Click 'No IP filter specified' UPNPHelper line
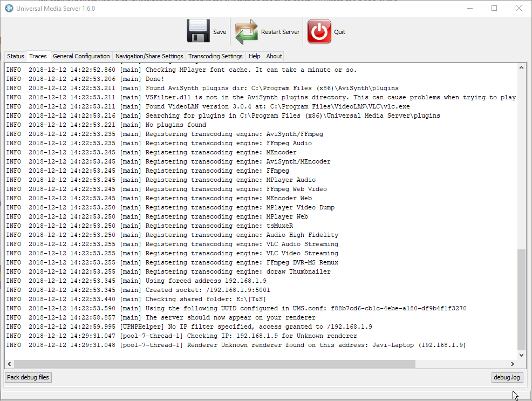Image resolution: width=532 pixels, height=401 pixels. coord(189,327)
